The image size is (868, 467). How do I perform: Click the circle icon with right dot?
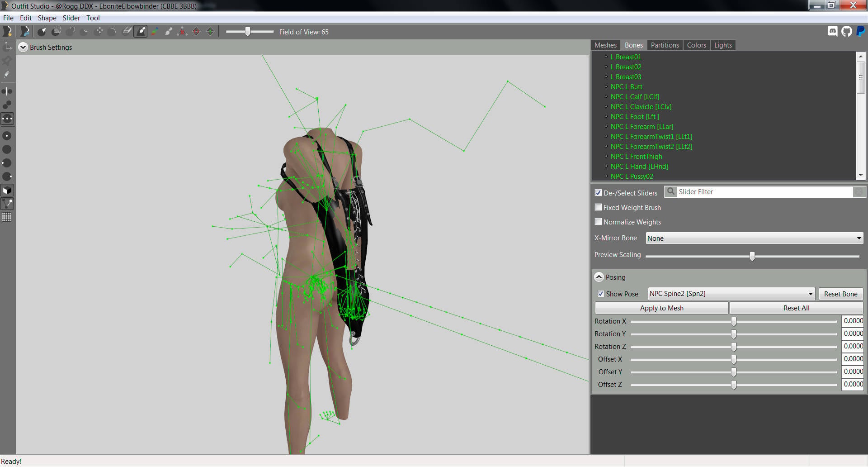tap(7, 176)
